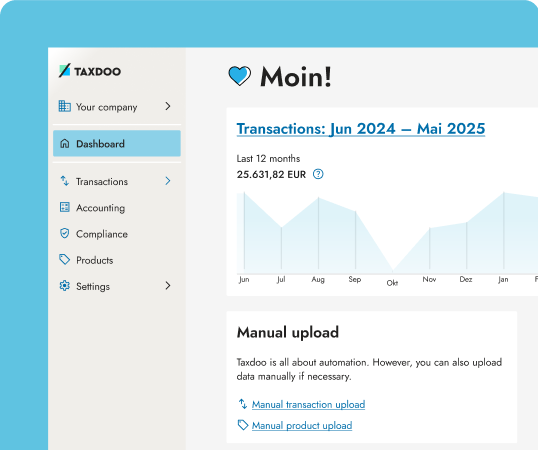
Task: Click the Products tag icon
Action: (65, 260)
